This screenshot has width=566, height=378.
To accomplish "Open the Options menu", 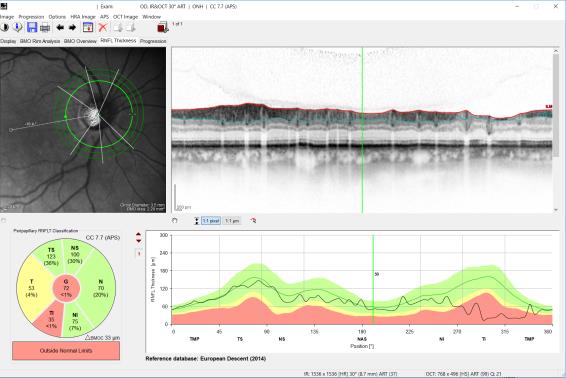I will coord(57,17).
